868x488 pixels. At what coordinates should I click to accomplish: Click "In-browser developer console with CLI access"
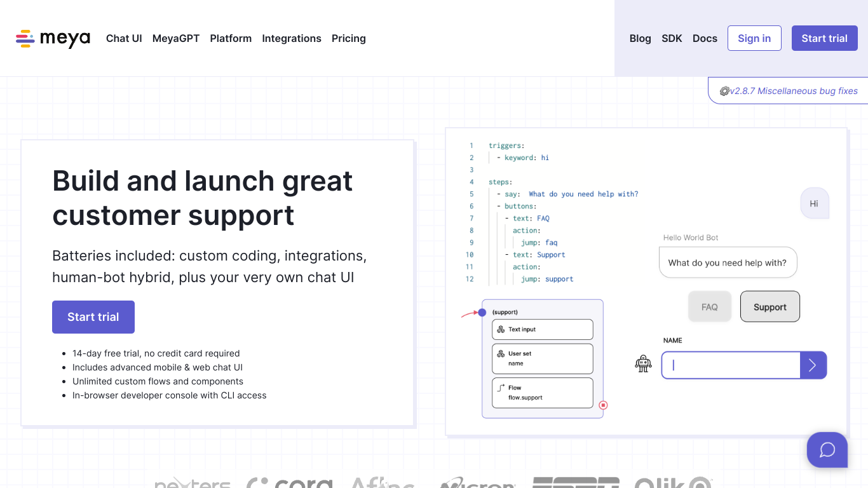pyautogui.click(x=170, y=395)
